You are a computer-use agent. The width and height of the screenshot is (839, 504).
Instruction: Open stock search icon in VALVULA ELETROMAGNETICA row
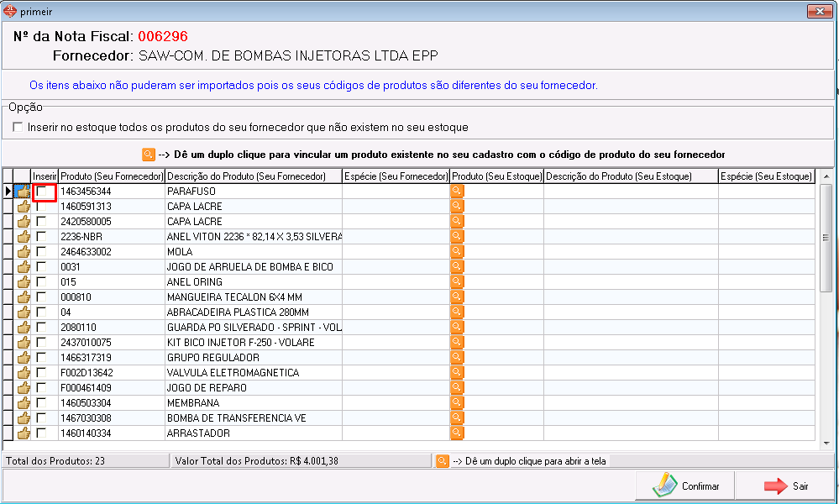[x=456, y=372]
